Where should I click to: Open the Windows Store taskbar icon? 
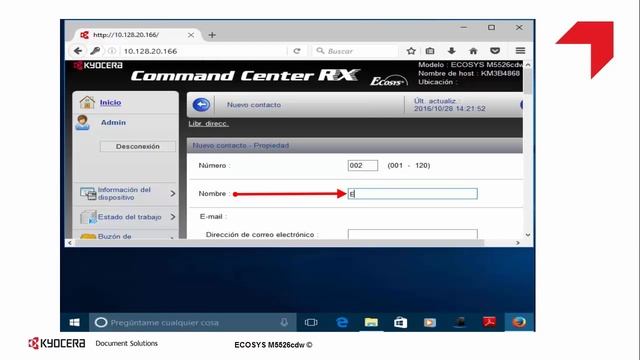[400, 322]
